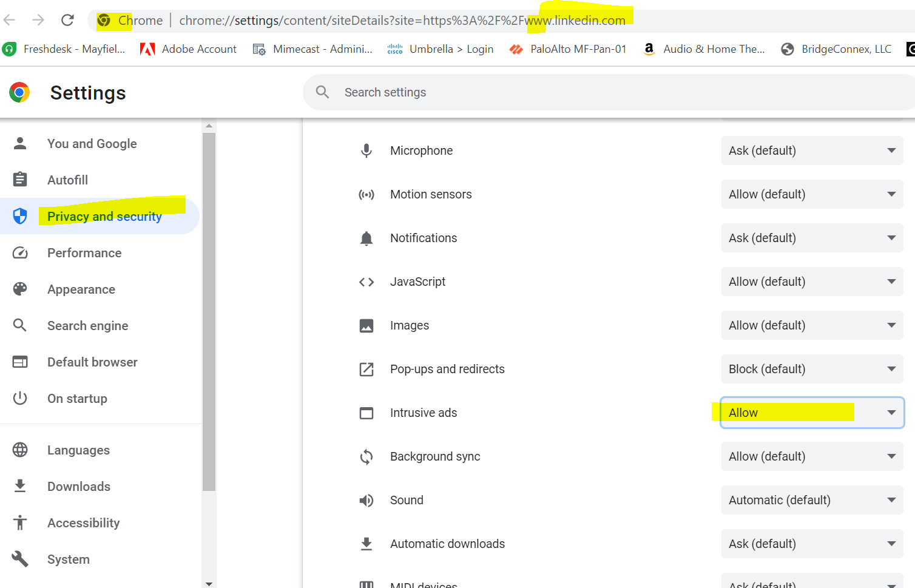Open the Motion sensors permission dropdown

coord(812,194)
